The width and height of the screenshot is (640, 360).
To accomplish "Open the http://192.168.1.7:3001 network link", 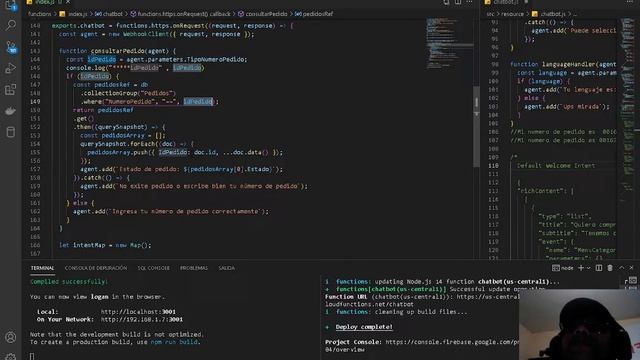I will (x=142, y=320).
